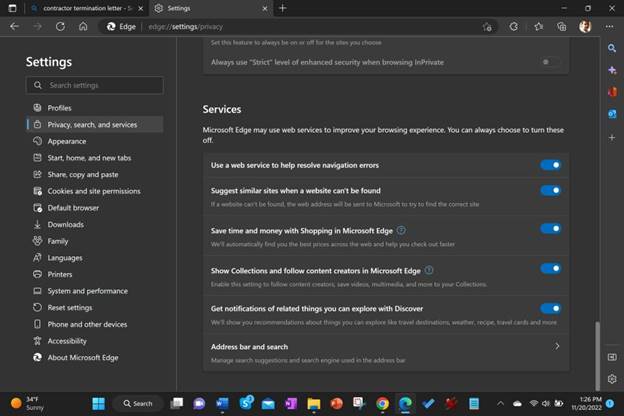Open Start, home, and new tabs settings

point(95,158)
